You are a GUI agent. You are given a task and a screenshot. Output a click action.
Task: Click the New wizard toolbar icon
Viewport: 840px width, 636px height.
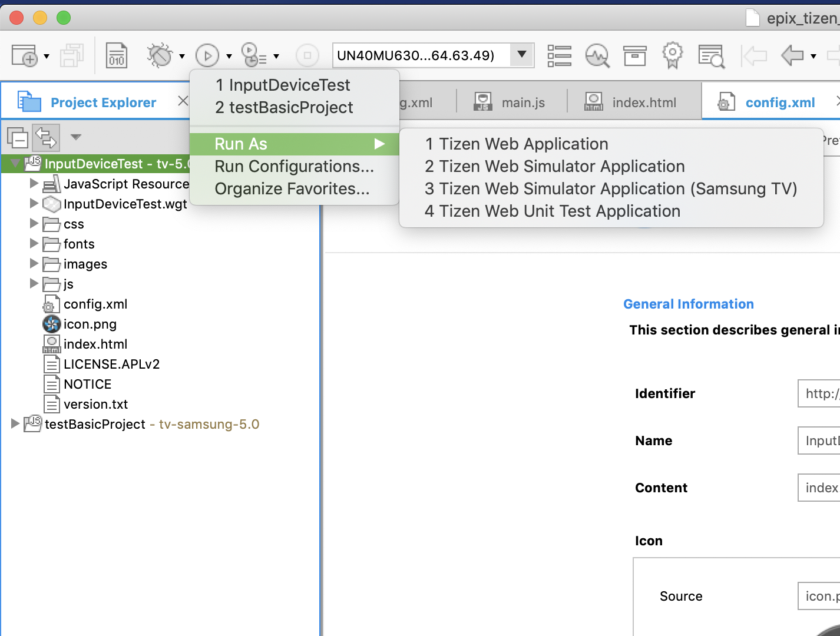(25, 56)
